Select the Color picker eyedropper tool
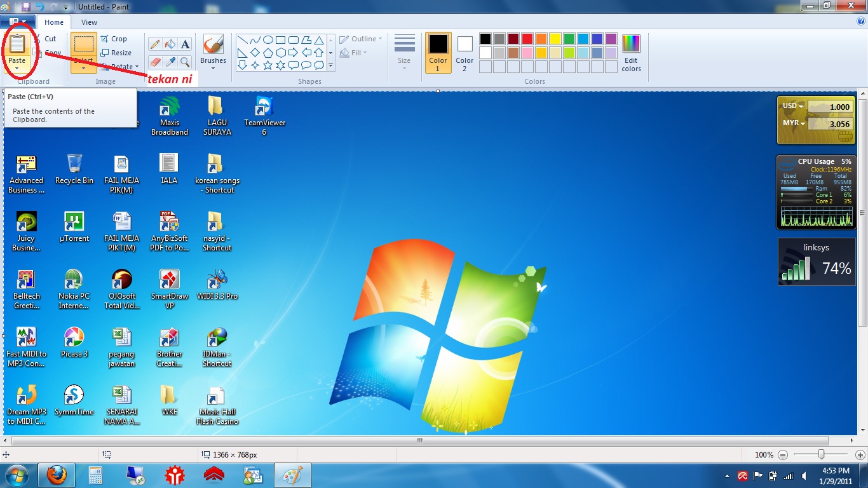Image resolution: width=868 pixels, height=488 pixels. pos(170,62)
